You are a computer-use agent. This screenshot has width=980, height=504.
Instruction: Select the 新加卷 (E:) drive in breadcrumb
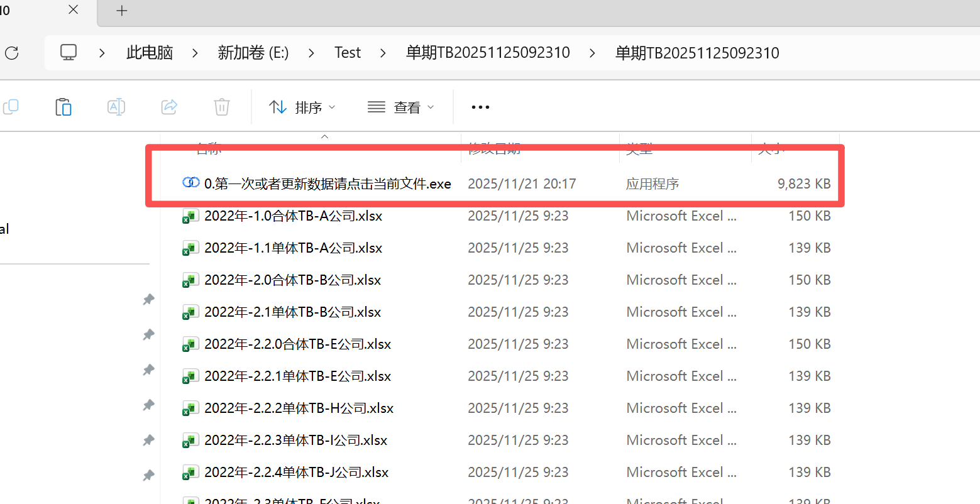point(253,53)
